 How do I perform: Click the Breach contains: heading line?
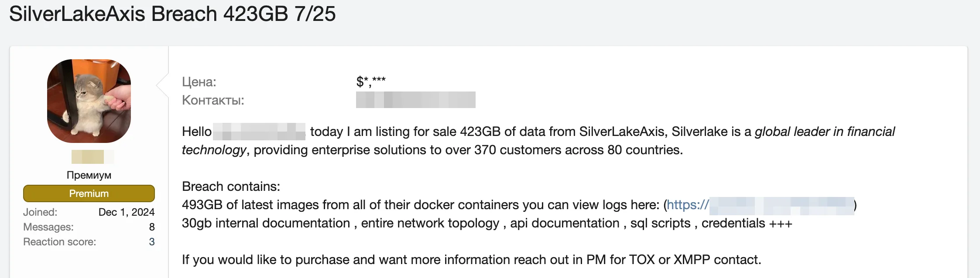(231, 186)
